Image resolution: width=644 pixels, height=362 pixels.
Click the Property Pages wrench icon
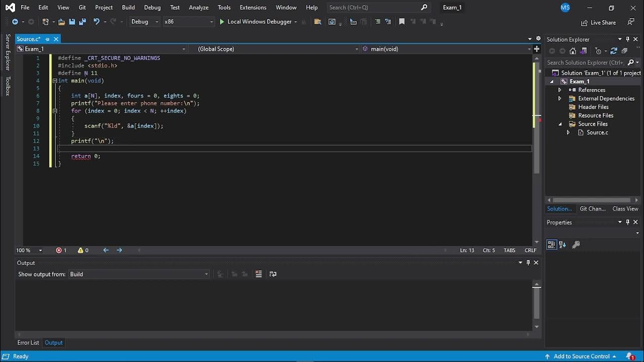pyautogui.click(x=576, y=244)
